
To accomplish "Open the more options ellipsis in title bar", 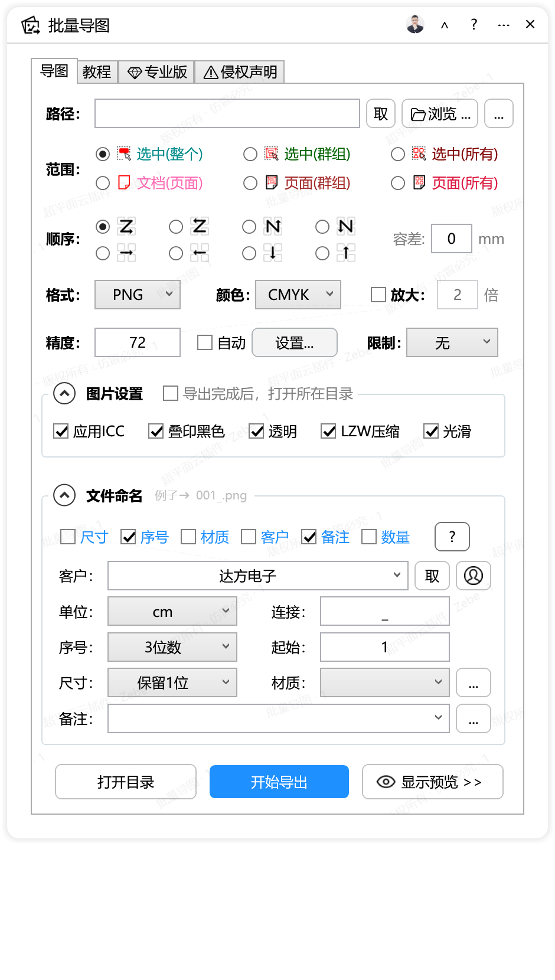I will click(504, 25).
